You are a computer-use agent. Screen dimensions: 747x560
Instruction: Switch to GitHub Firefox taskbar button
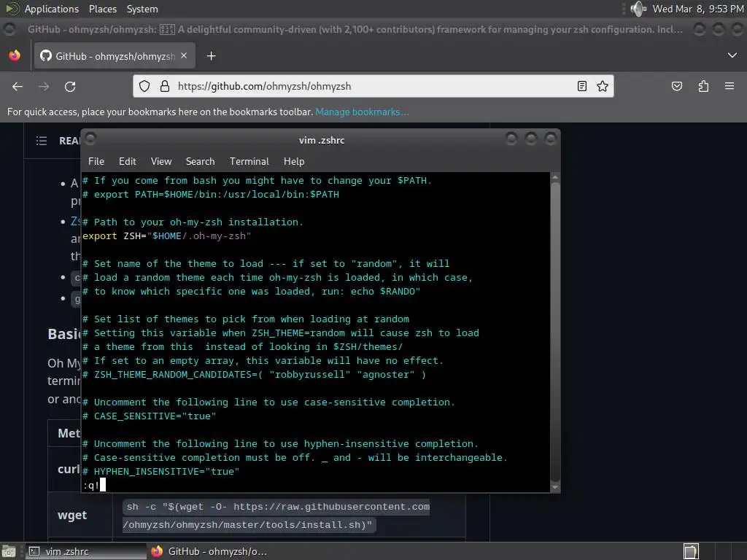pos(209,551)
